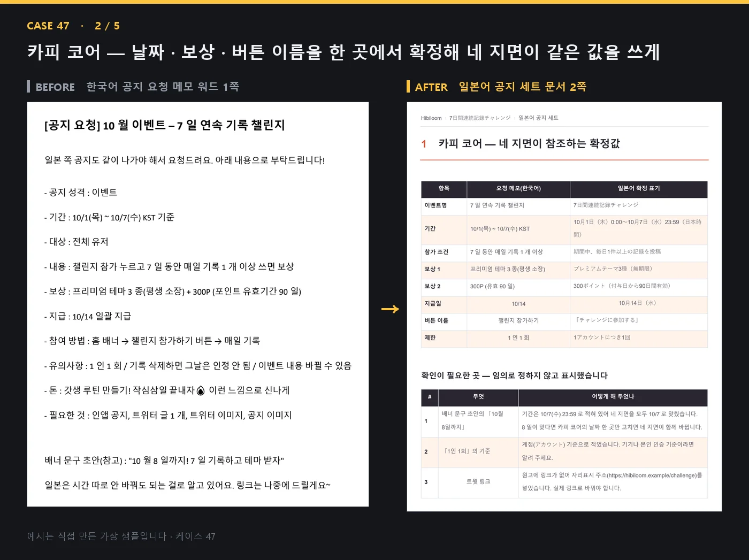
Task: Click "7日間連続記録チャレンジ" in the 이벤트명 row
Action: pos(606,205)
